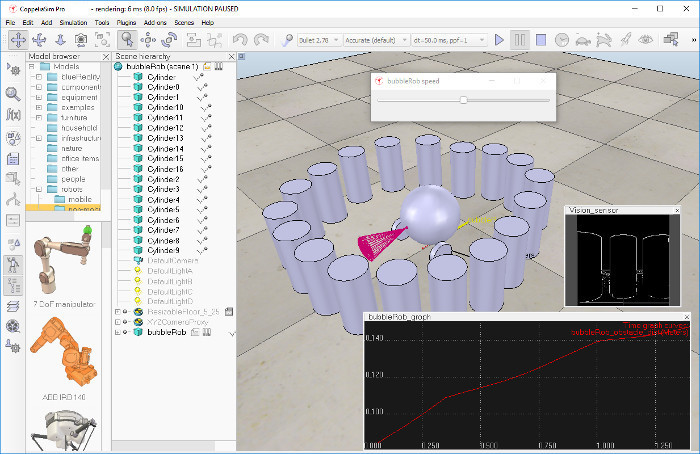The image size is (700, 454).
Task: Open the Plugins menu
Action: [x=126, y=22]
